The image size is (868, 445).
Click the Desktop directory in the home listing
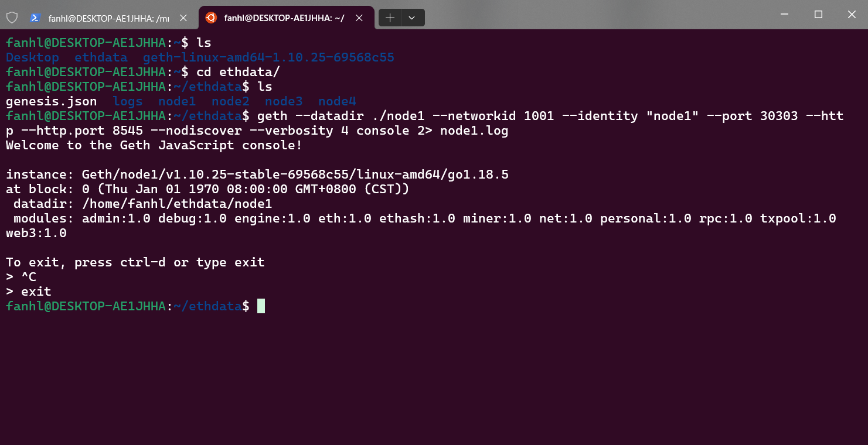pyautogui.click(x=33, y=57)
